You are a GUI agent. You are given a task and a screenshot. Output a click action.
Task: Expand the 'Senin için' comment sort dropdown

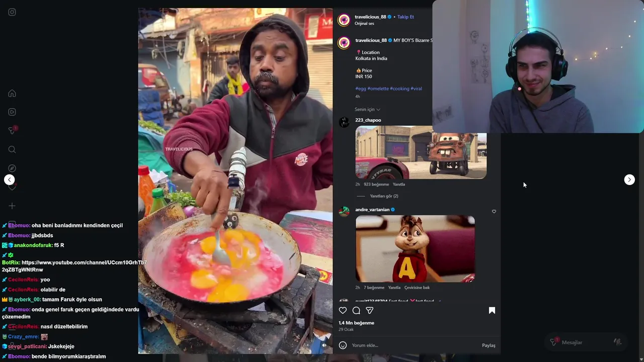pyautogui.click(x=367, y=110)
